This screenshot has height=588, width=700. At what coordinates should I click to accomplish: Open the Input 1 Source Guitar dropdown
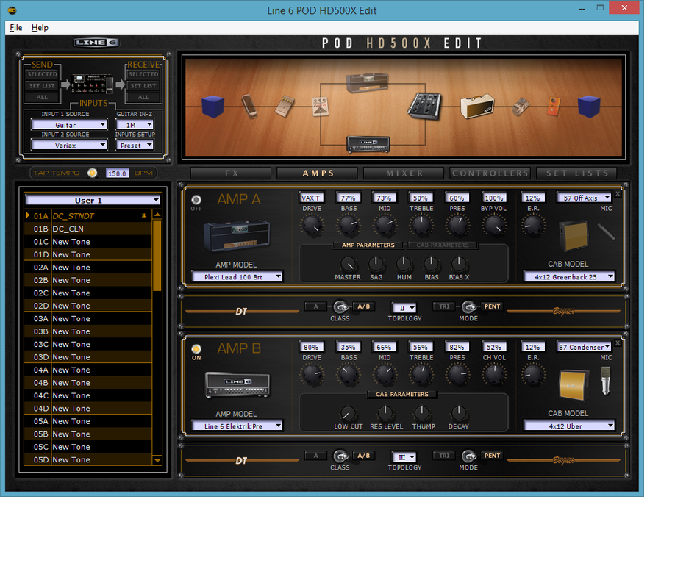pyautogui.click(x=69, y=124)
